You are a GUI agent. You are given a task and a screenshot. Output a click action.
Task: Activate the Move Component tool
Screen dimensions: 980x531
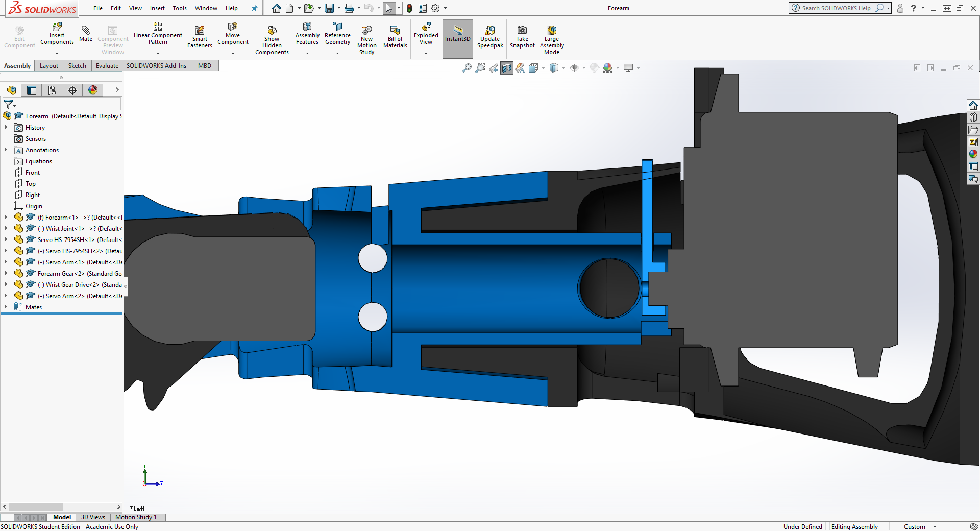233,34
